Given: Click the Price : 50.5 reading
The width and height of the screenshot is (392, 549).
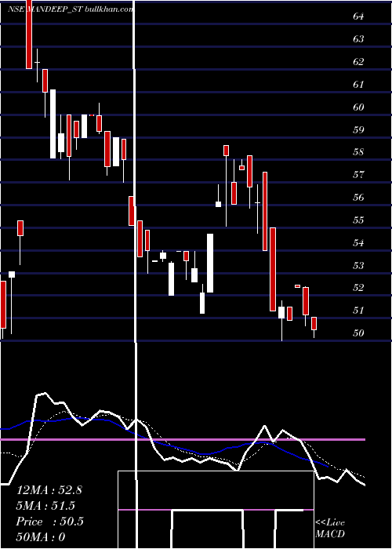Looking at the screenshot, I should (x=49, y=522).
